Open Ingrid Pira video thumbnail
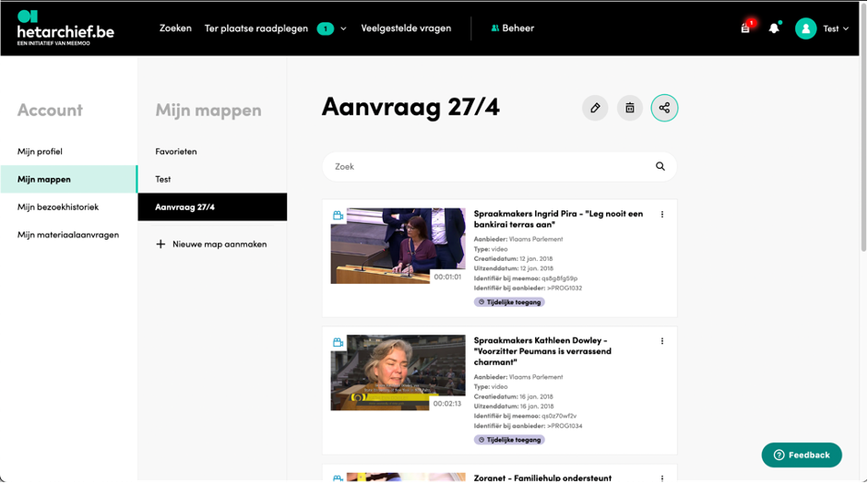 pyautogui.click(x=398, y=246)
